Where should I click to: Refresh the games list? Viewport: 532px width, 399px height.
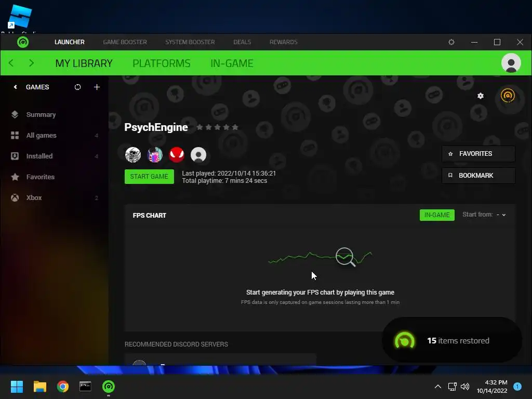(x=78, y=87)
